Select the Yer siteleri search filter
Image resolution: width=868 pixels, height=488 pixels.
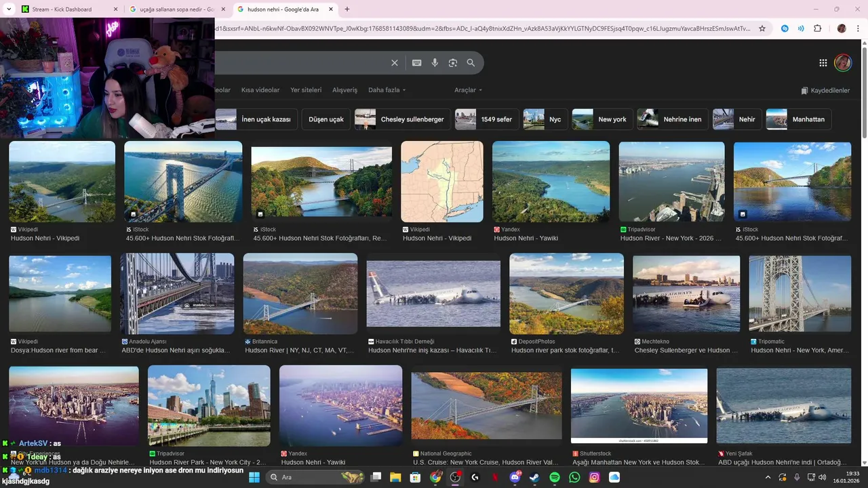(x=306, y=90)
